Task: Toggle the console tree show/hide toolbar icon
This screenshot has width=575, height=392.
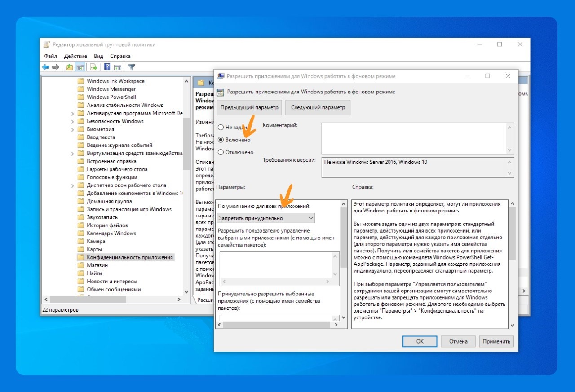Action: pyautogui.click(x=80, y=67)
